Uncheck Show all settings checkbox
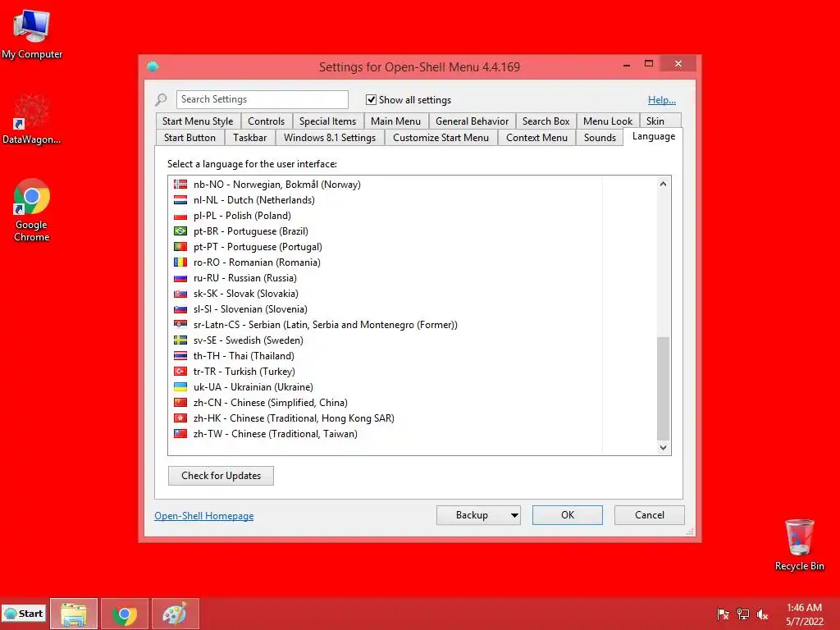 371,99
